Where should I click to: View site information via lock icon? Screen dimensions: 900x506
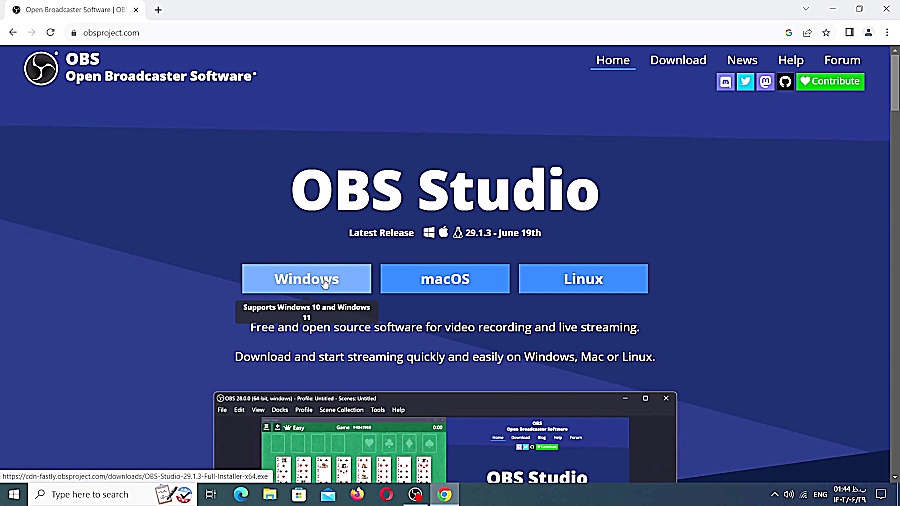(x=73, y=33)
